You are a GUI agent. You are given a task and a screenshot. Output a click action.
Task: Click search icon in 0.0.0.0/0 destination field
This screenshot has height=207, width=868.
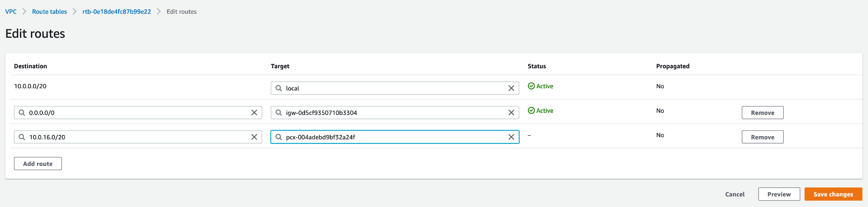coord(22,113)
